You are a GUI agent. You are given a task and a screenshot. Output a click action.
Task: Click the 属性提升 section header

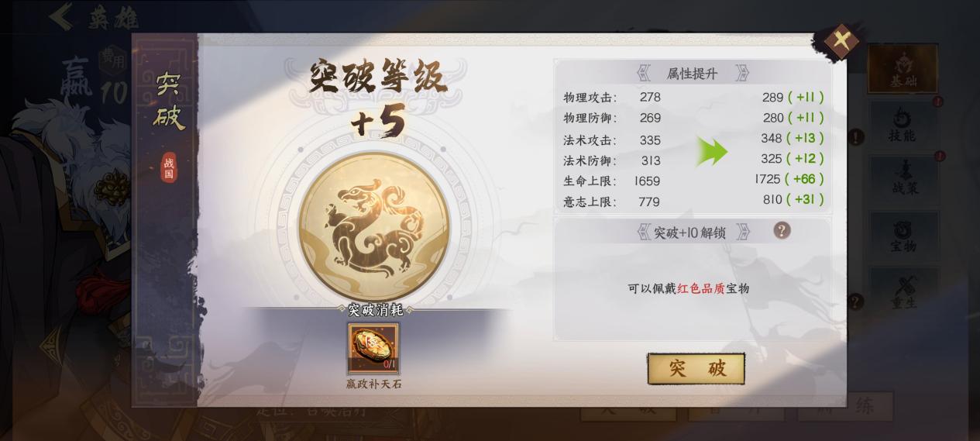coord(693,74)
